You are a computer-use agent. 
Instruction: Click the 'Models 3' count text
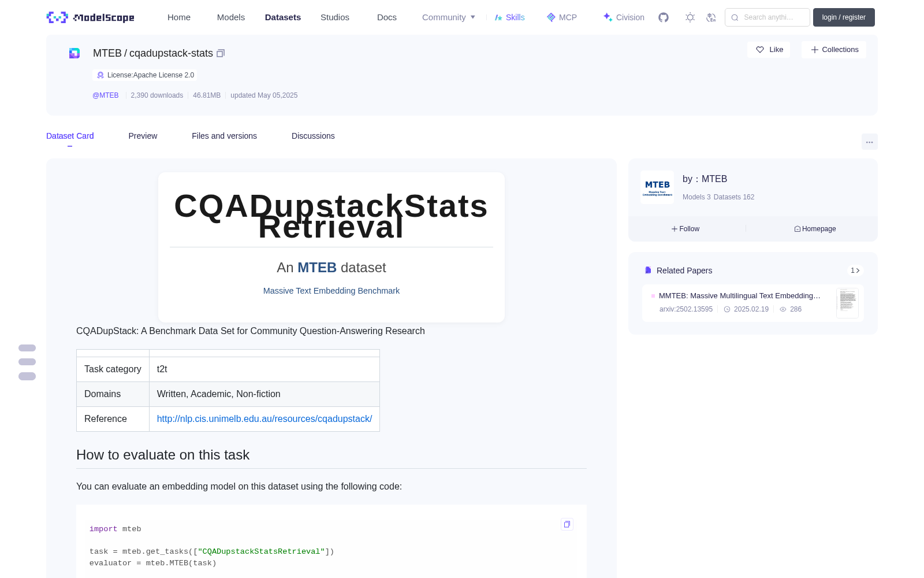coord(696,197)
